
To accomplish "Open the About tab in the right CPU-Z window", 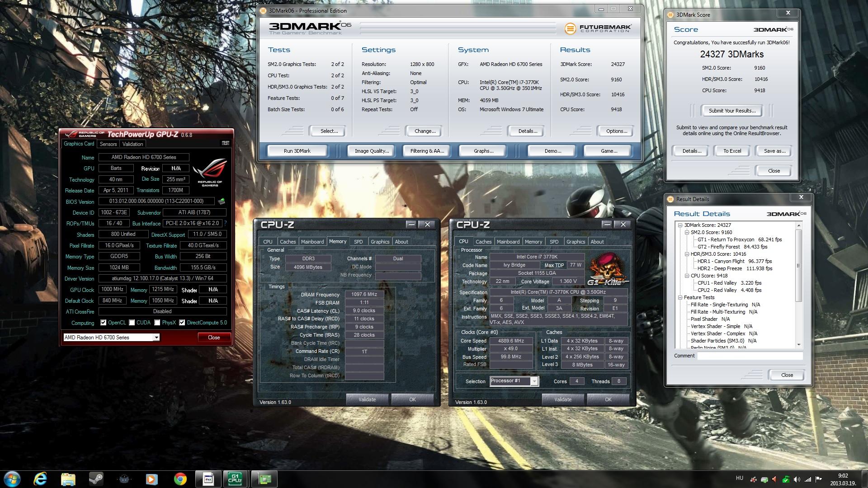I will [x=597, y=242].
